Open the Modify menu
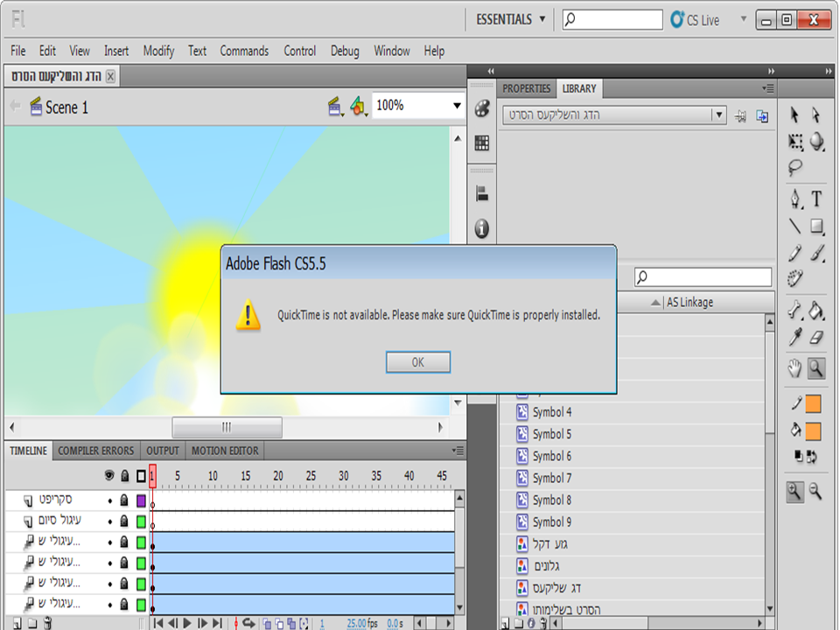840x630 pixels. point(158,51)
